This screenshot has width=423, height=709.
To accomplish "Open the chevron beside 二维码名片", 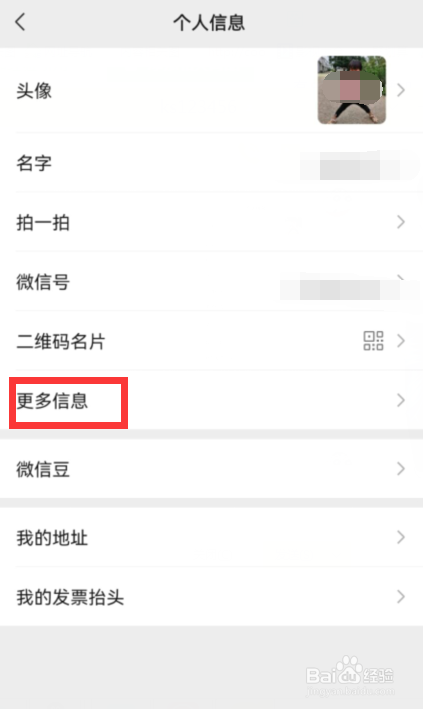I will coord(400,340).
